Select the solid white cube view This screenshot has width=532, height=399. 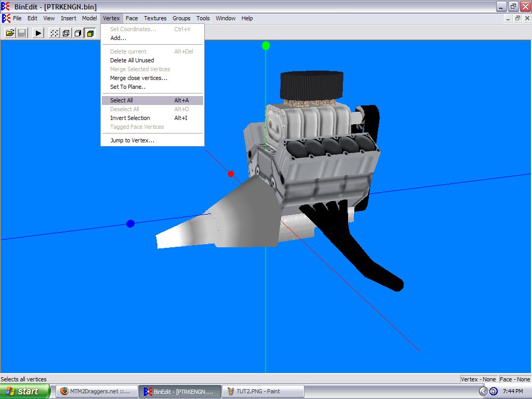pos(78,33)
